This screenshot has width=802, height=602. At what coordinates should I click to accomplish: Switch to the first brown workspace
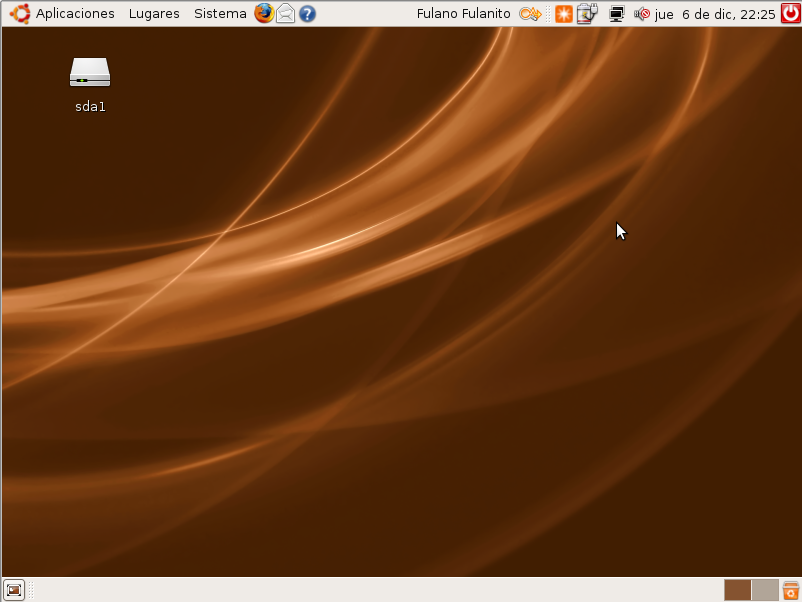[737, 590]
